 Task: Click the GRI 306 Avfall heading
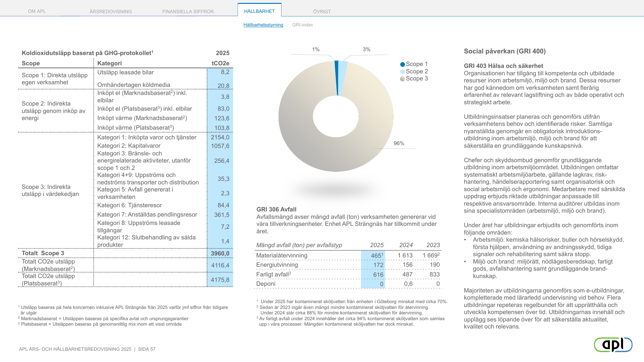coord(276,209)
